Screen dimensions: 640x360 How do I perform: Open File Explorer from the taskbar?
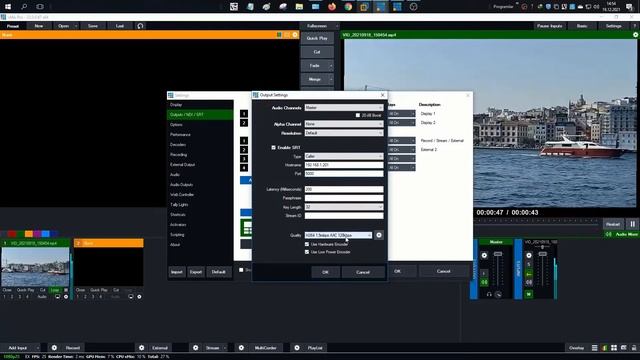299,7
